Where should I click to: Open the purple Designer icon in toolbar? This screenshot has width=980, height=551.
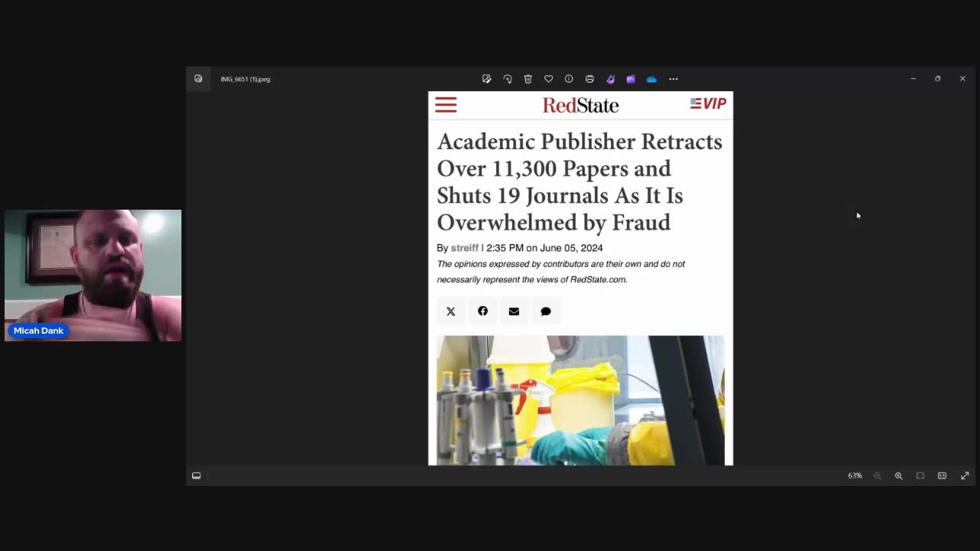tap(610, 79)
